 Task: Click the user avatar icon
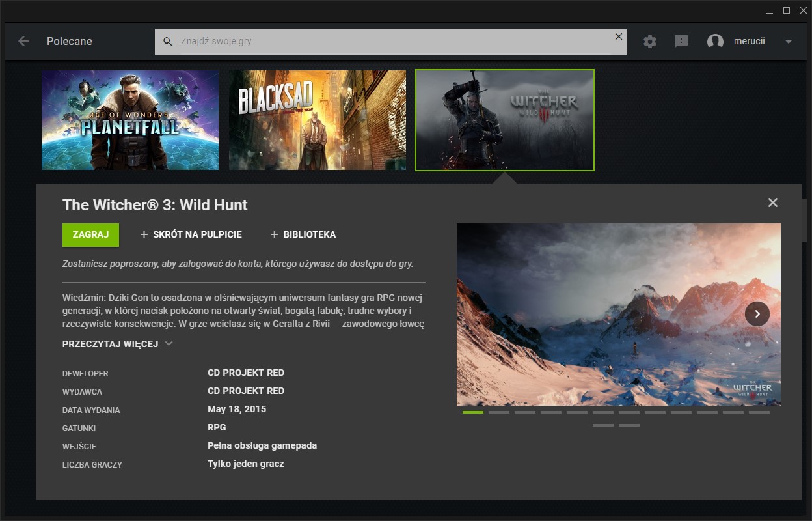click(x=715, y=41)
